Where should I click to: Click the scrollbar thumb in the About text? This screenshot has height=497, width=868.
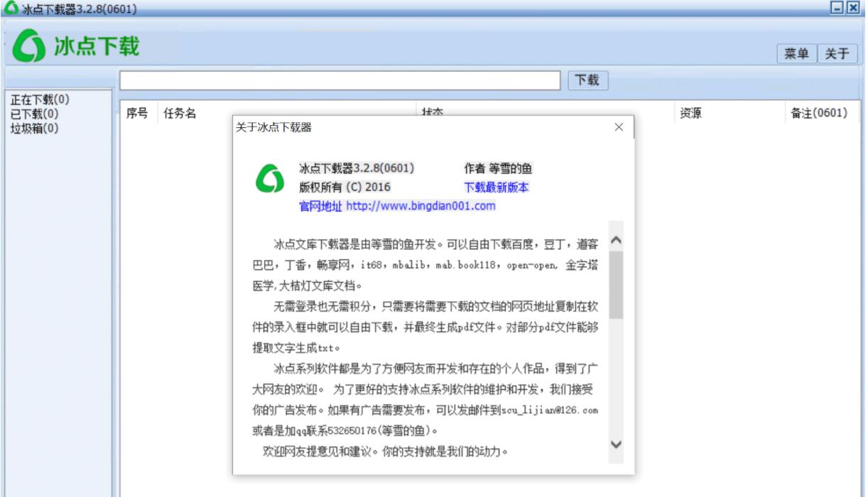[616, 284]
